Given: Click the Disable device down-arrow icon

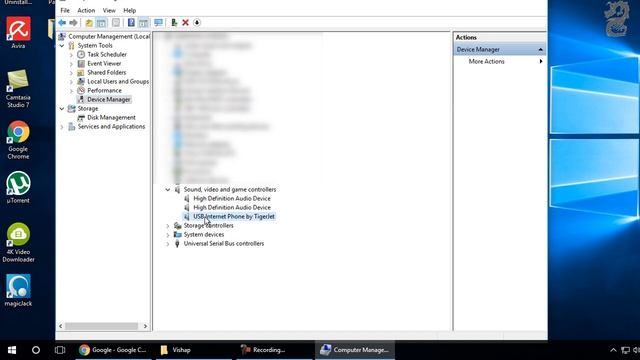Looking at the screenshot, I should [x=197, y=23].
